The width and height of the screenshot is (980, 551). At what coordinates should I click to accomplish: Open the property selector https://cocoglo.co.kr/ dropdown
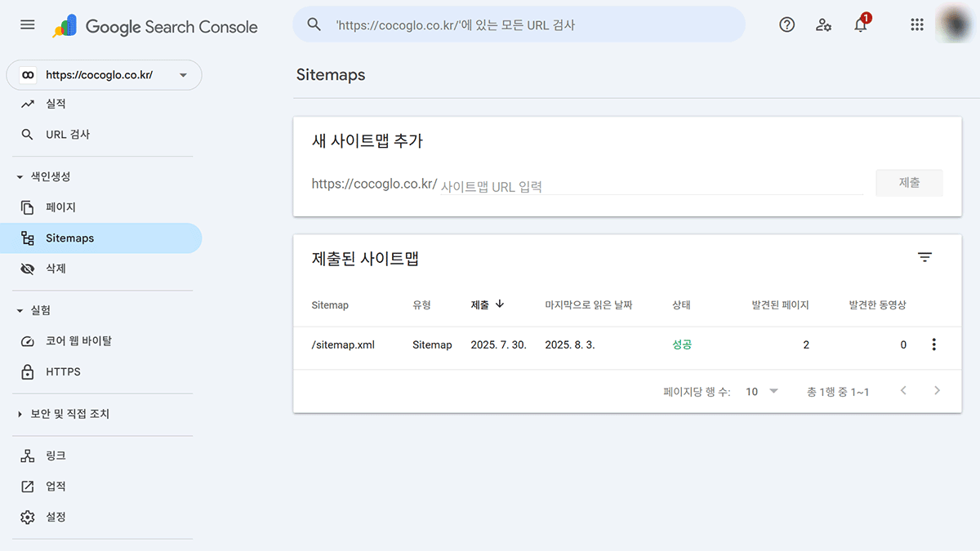point(104,75)
